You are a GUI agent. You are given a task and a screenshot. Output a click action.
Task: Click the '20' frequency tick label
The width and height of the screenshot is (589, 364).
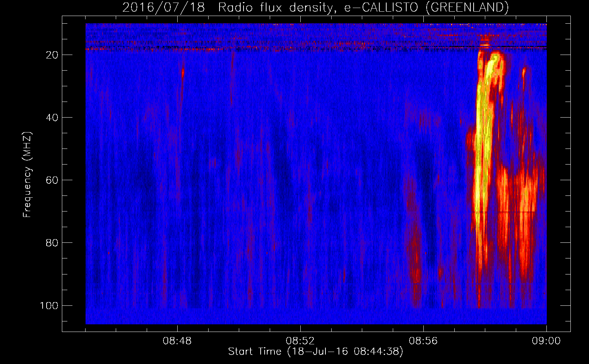(x=52, y=55)
